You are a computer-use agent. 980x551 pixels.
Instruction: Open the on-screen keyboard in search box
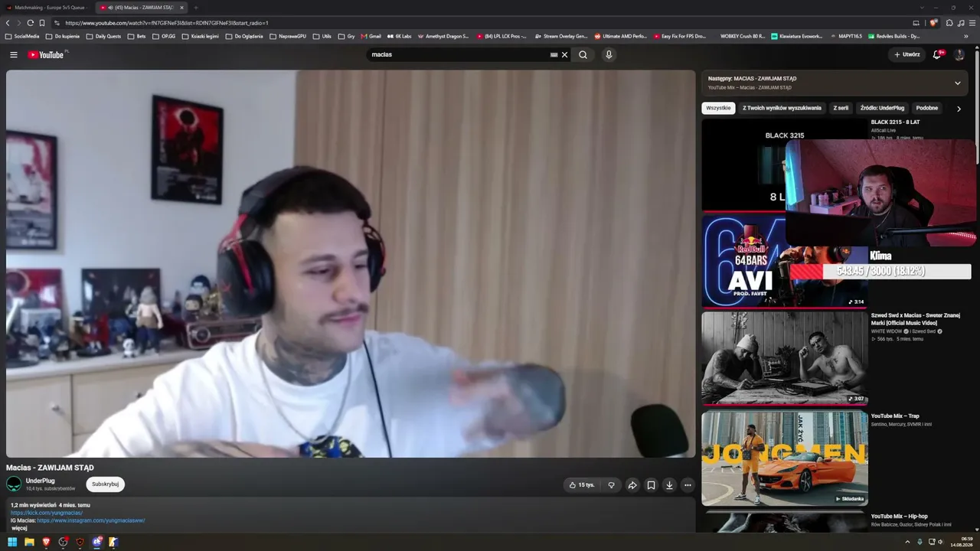click(554, 54)
